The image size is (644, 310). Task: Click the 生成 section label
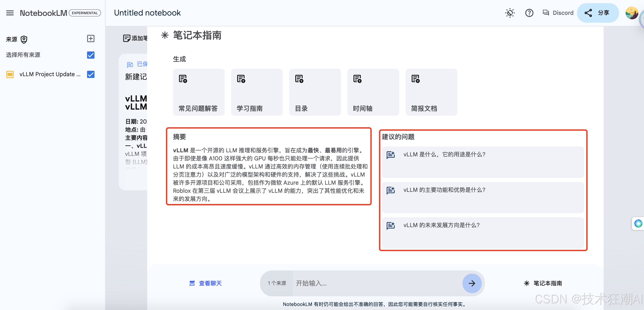(x=180, y=59)
